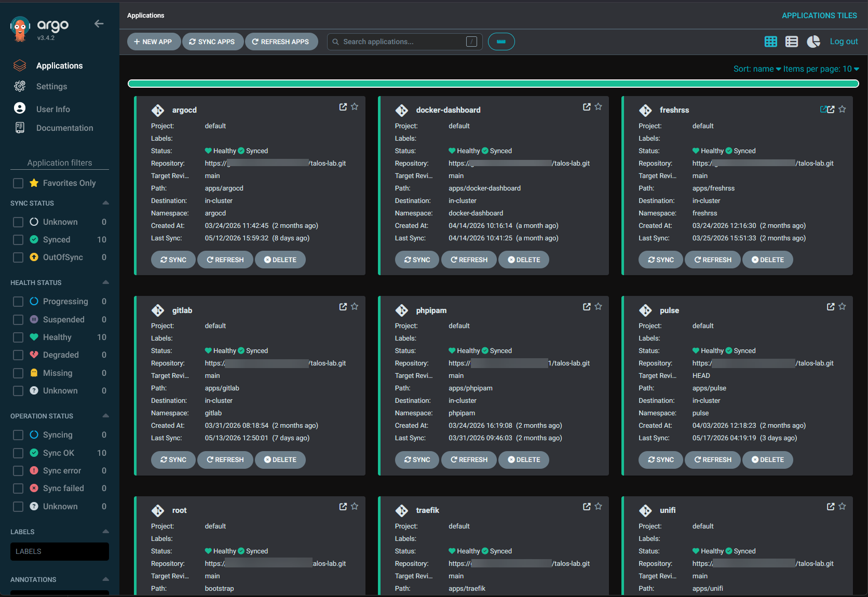Sync the argocd application
This screenshot has width=868, height=597.
[x=173, y=260]
